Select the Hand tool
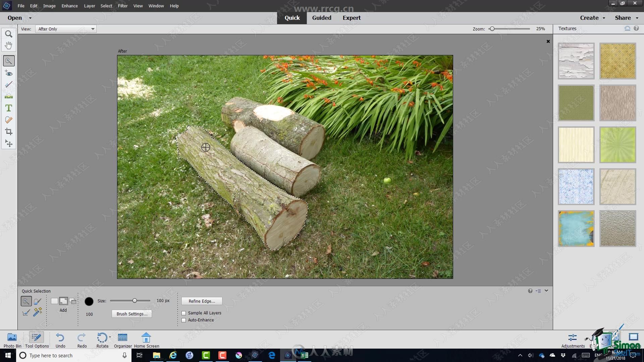Image resolution: width=644 pixels, height=362 pixels. tap(8, 45)
